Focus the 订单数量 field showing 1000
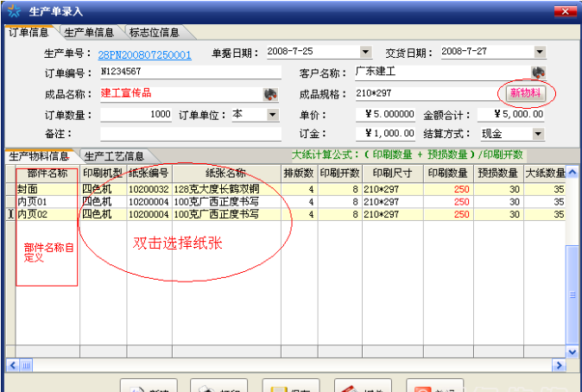 pos(136,115)
